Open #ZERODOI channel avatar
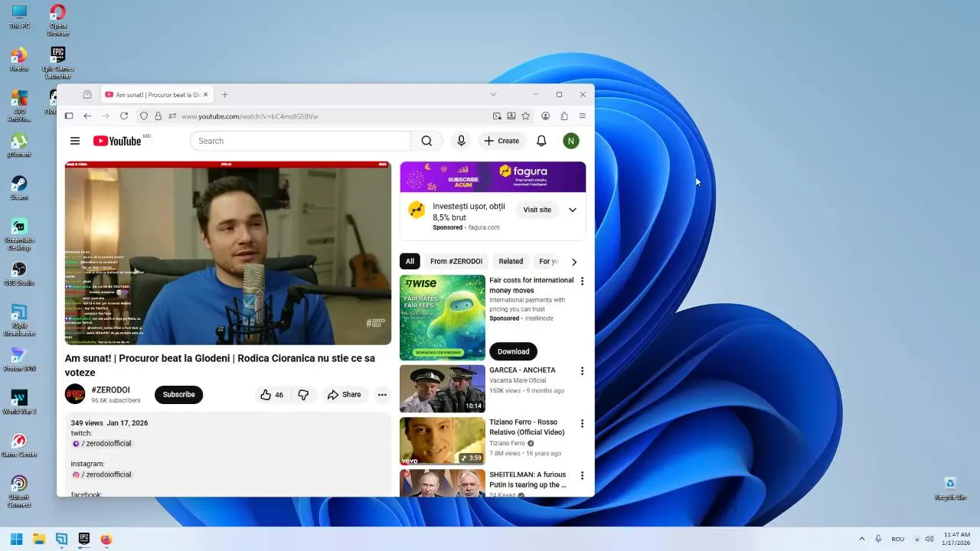980x551 pixels. pos(75,394)
